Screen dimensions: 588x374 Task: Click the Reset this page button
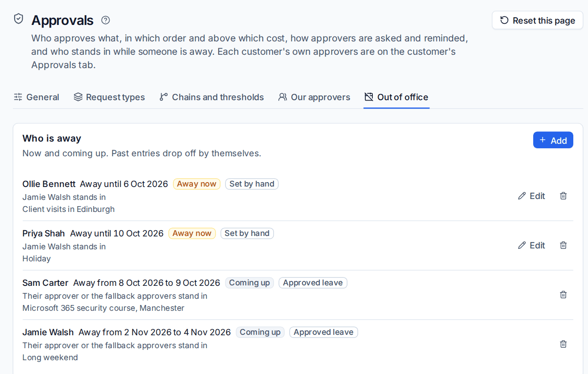tap(538, 20)
